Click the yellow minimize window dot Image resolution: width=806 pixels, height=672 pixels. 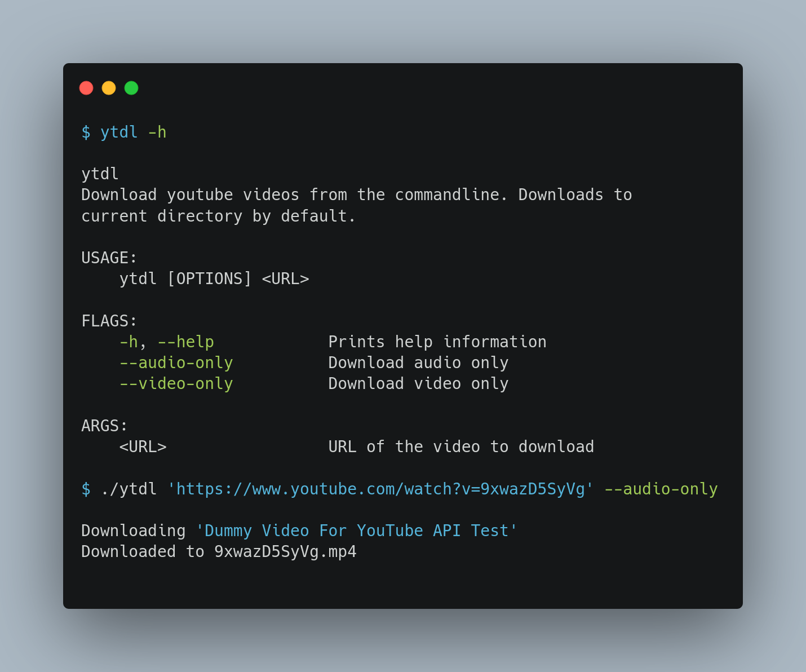click(109, 88)
